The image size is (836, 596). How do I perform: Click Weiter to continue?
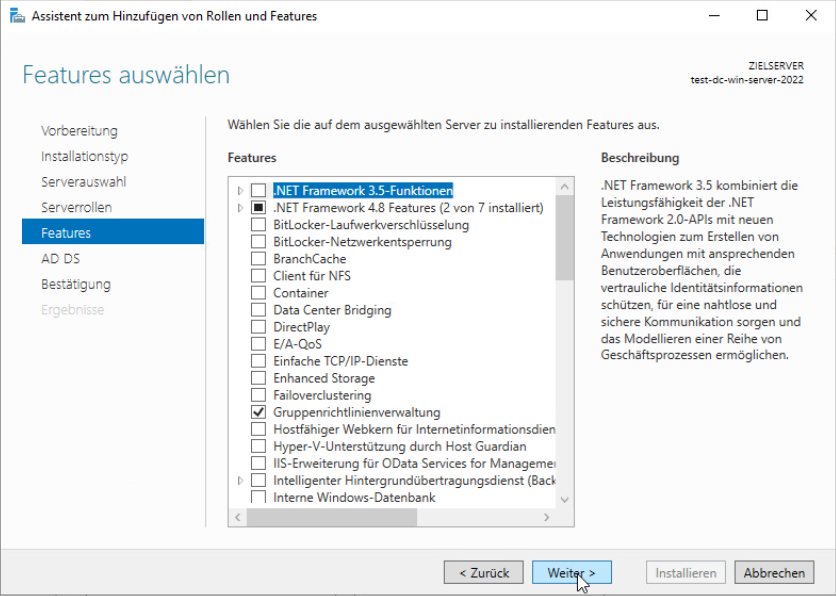572,573
